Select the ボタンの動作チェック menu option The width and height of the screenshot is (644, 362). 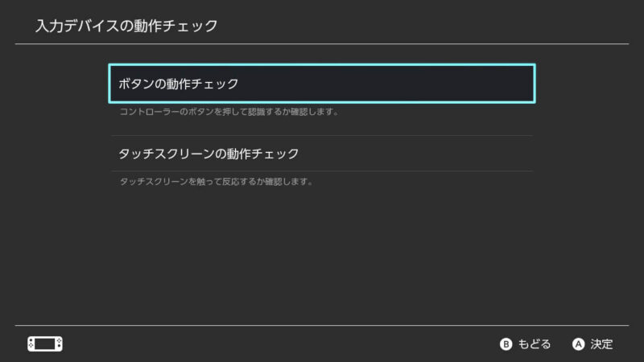click(322, 84)
